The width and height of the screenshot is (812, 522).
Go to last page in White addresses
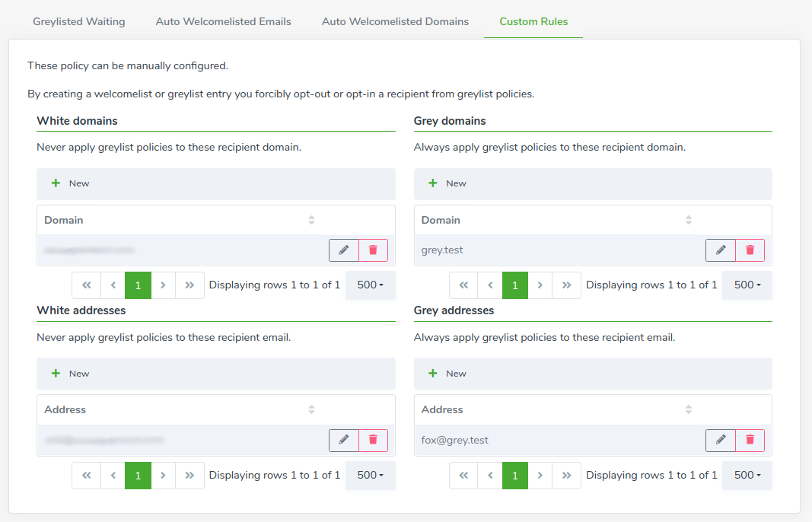point(189,476)
